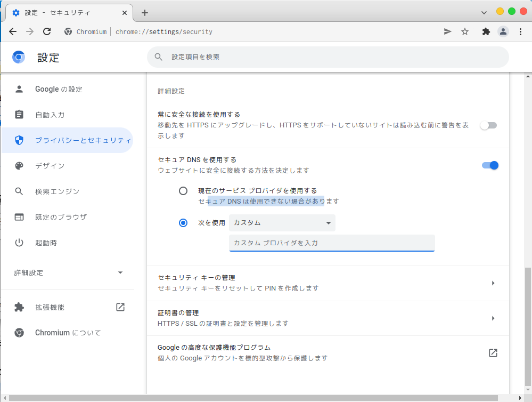Open the profile avatar menu
This screenshot has height=402, width=532.
pos(503,31)
